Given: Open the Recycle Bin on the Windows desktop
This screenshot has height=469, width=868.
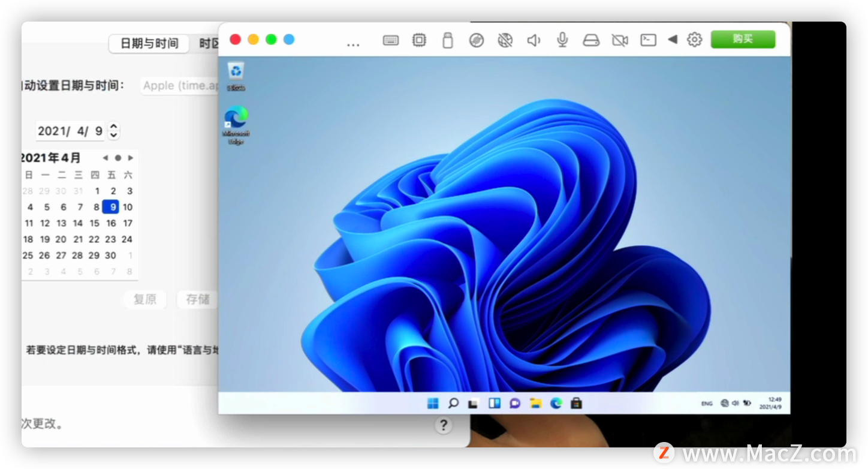Looking at the screenshot, I should [x=236, y=76].
